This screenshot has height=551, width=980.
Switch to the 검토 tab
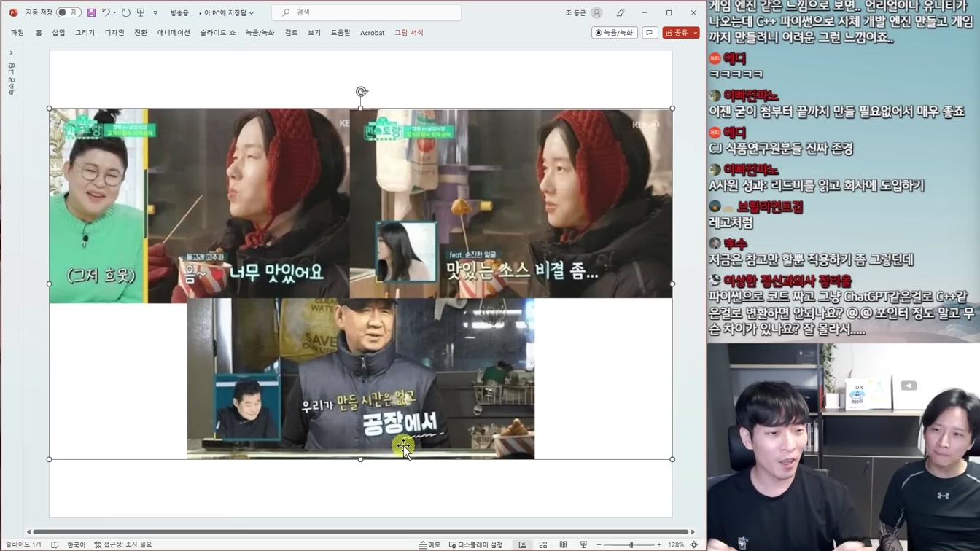pyautogui.click(x=291, y=33)
